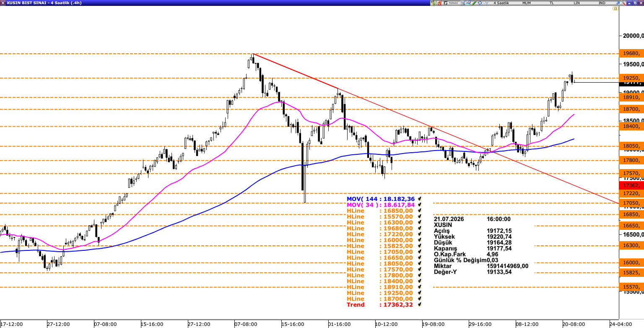Select the LIN scale option
This screenshot has width=644, height=328.
(x=576, y=3)
